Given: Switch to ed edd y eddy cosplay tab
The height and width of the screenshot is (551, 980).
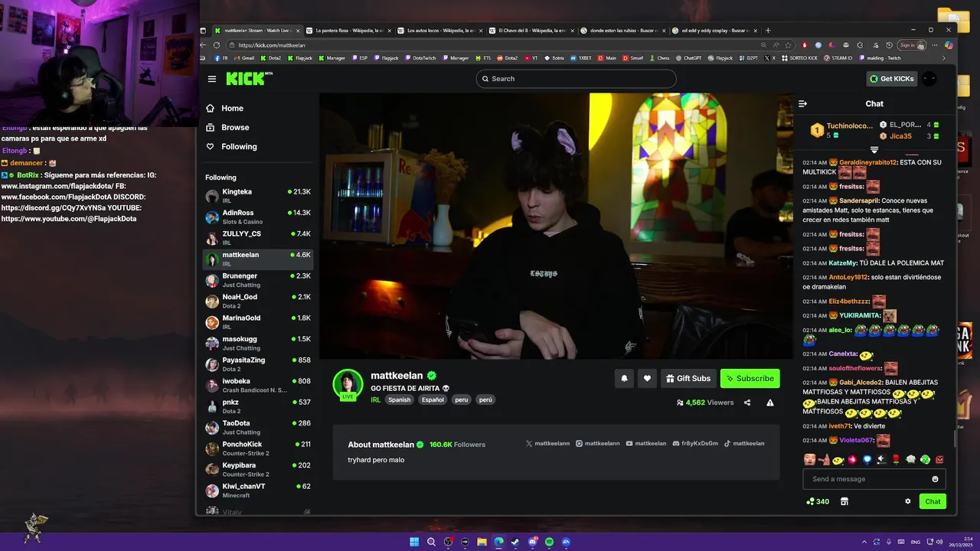Looking at the screenshot, I should (714, 31).
